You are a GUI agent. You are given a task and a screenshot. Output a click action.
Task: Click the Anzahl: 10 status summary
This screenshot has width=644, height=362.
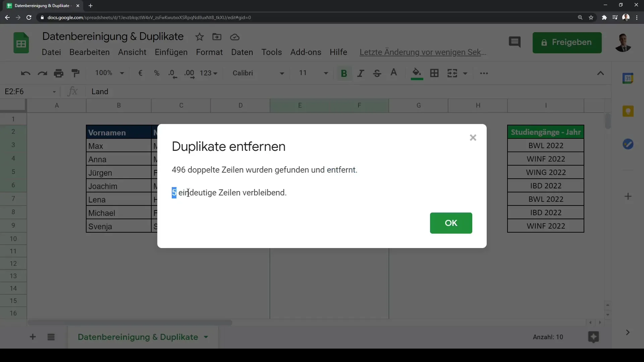[548, 337]
